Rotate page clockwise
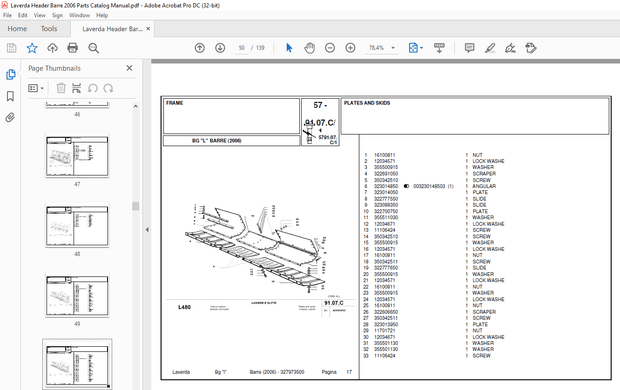620x390 pixels. point(108,88)
